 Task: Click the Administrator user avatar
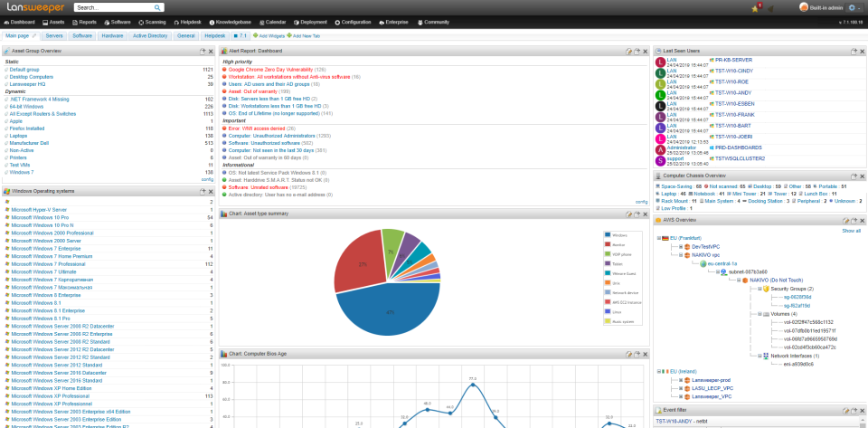660,149
